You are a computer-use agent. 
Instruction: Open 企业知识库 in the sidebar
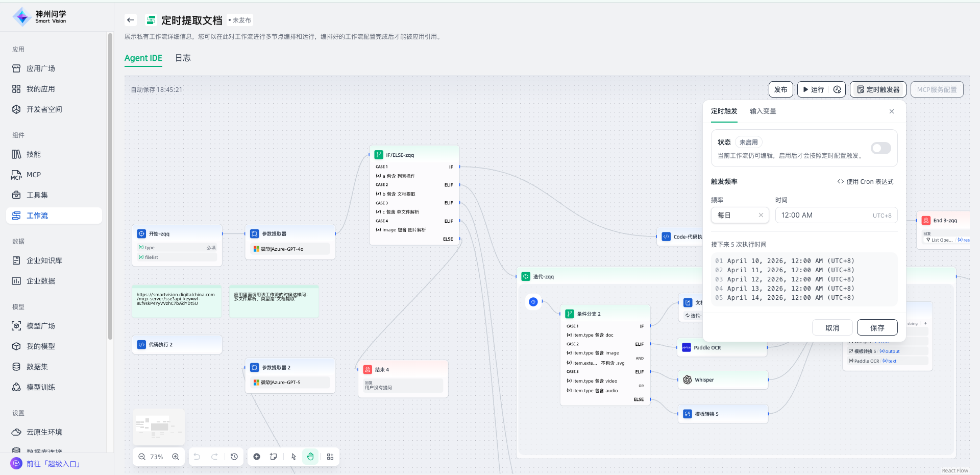(44, 260)
